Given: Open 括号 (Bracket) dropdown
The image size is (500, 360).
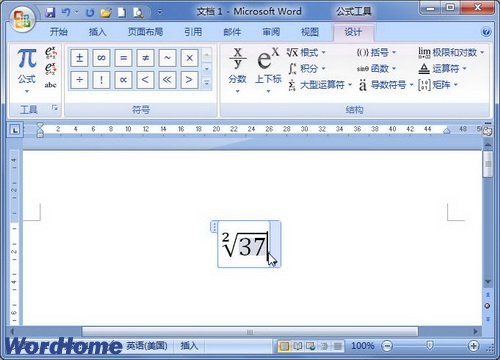Looking at the screenshot, I should coord(376,52).
